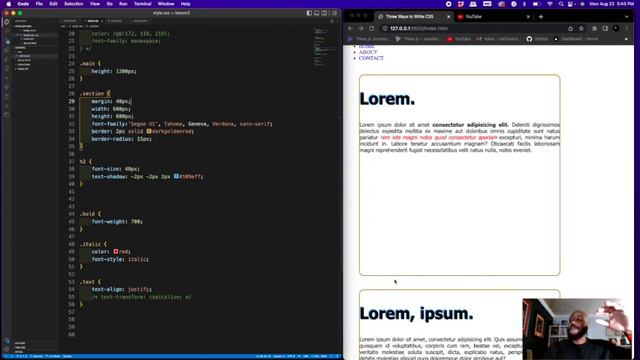
Task: Open the Selection menu
Action: click(73, 4)
